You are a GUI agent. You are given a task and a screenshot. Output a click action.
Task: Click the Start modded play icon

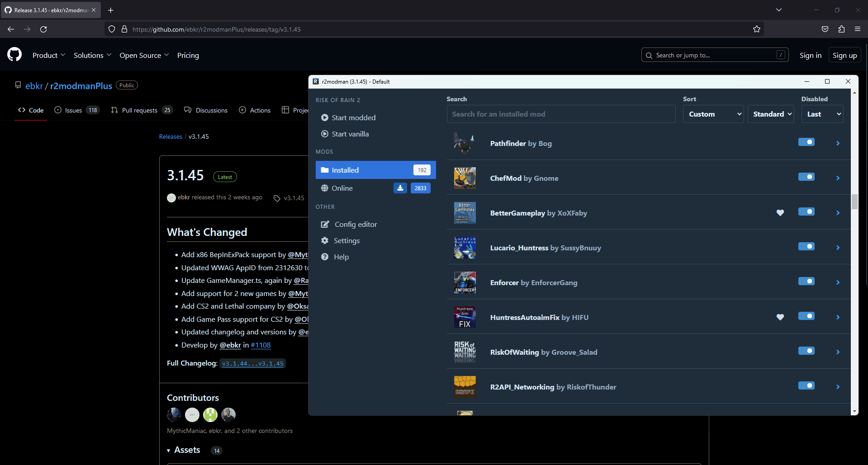pos(324,117)
